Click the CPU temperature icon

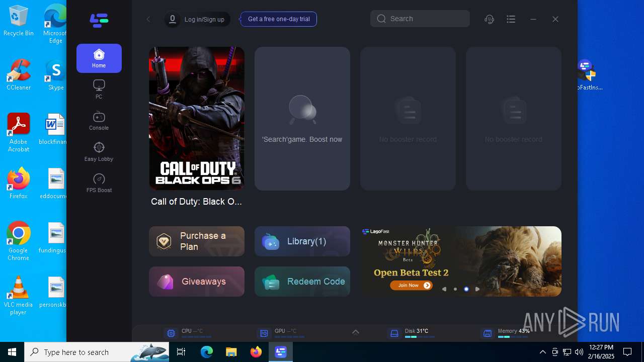coord(171,333)
